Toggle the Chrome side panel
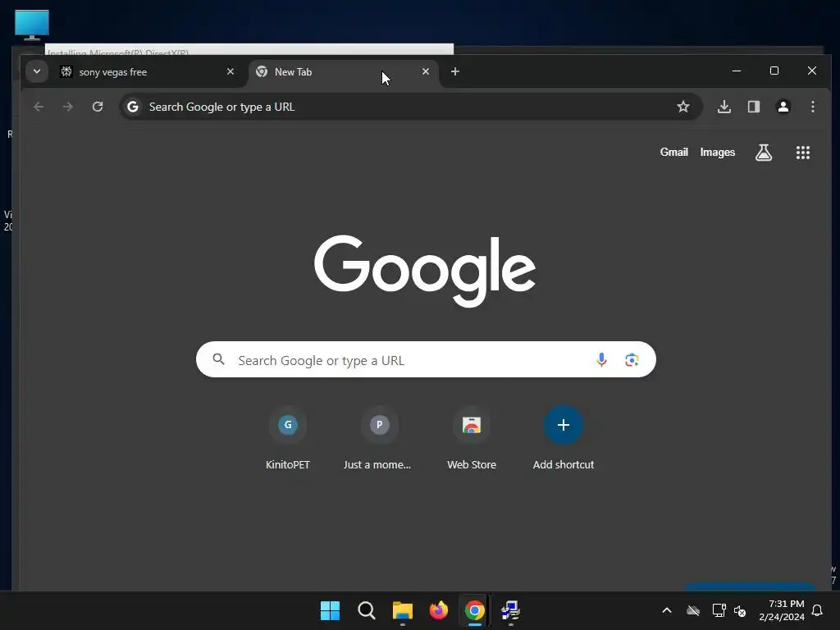This screenshot has height=630, width=840. [x=754, y=107]
